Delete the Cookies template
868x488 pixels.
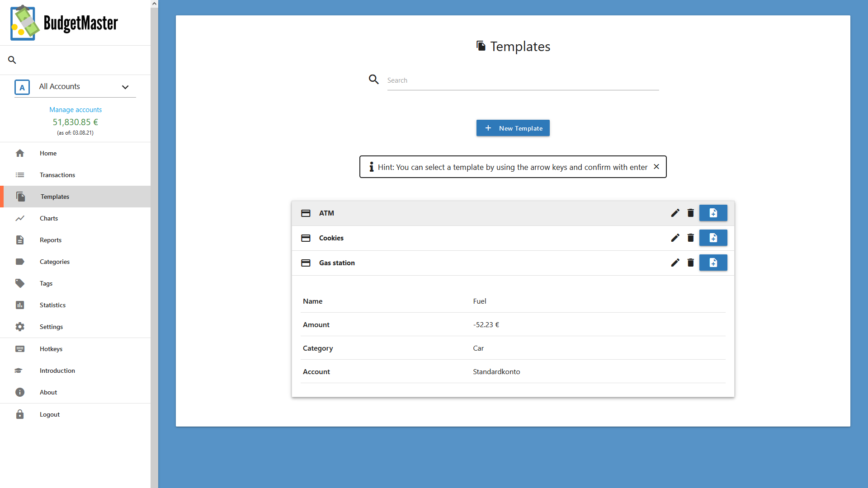tap(690, 238)
